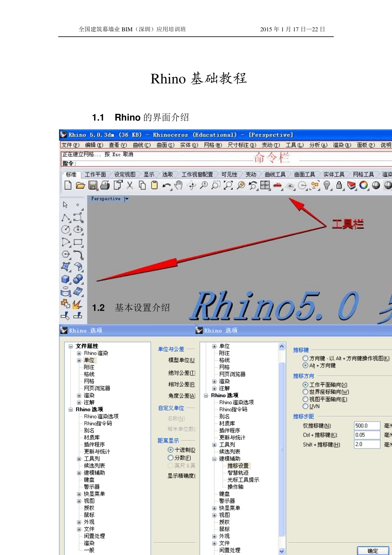The width and height of the screenshot is (392, 555).
Task: Click the 确定 button
Action: tap(373, 551)
